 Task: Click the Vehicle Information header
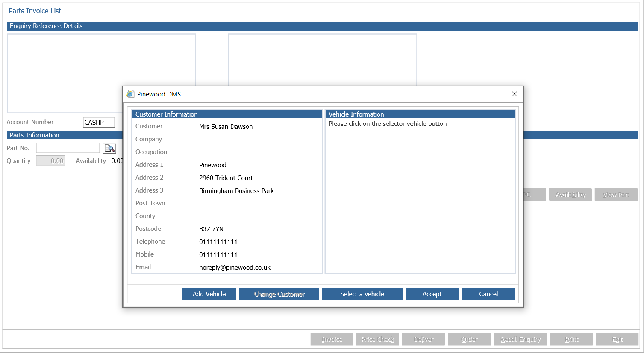(420, 114)
